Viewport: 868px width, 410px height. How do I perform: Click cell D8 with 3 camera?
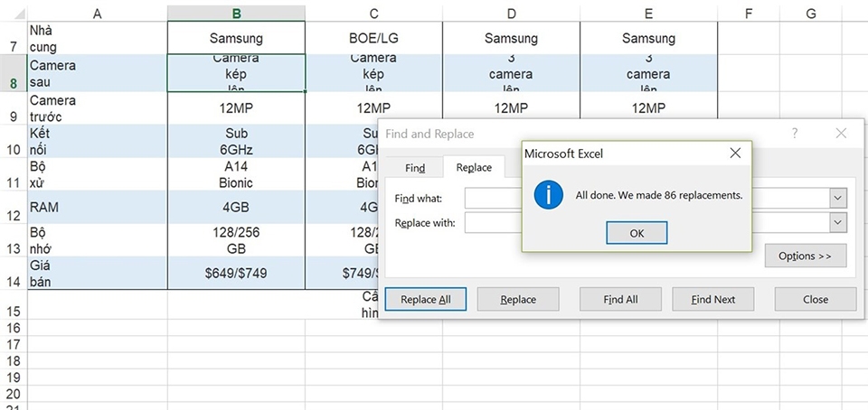tap(511, 73)
